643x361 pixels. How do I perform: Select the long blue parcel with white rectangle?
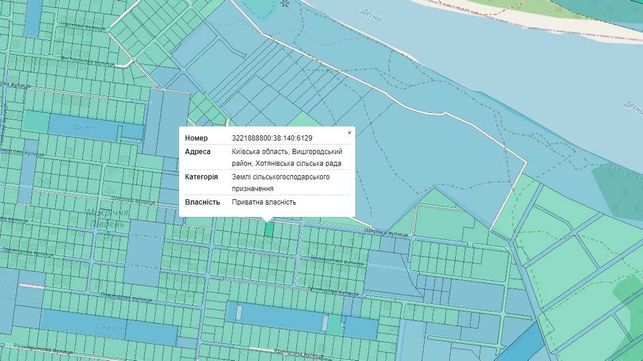276,316
